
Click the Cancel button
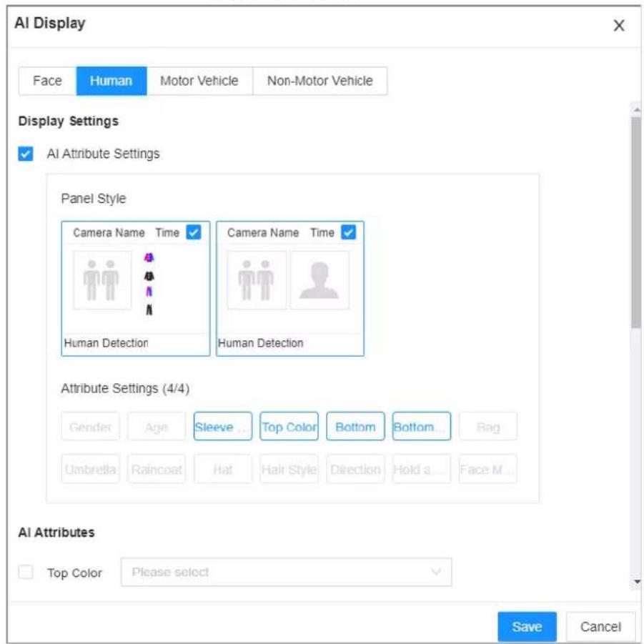600,626
